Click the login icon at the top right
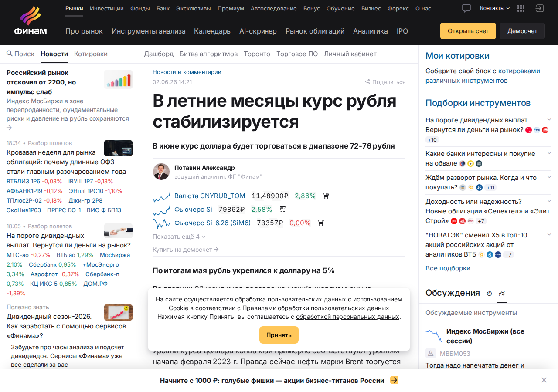Viewport: 558px width, 392px height. tap(540, 8)
